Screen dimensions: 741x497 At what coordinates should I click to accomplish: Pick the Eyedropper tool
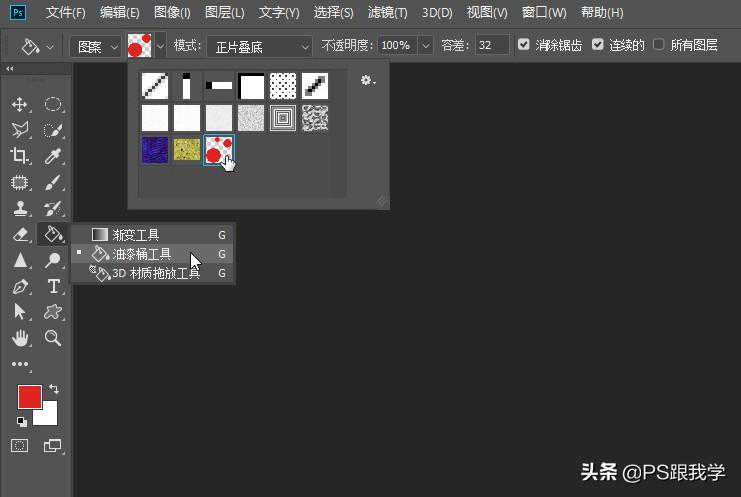coord(53,156)
